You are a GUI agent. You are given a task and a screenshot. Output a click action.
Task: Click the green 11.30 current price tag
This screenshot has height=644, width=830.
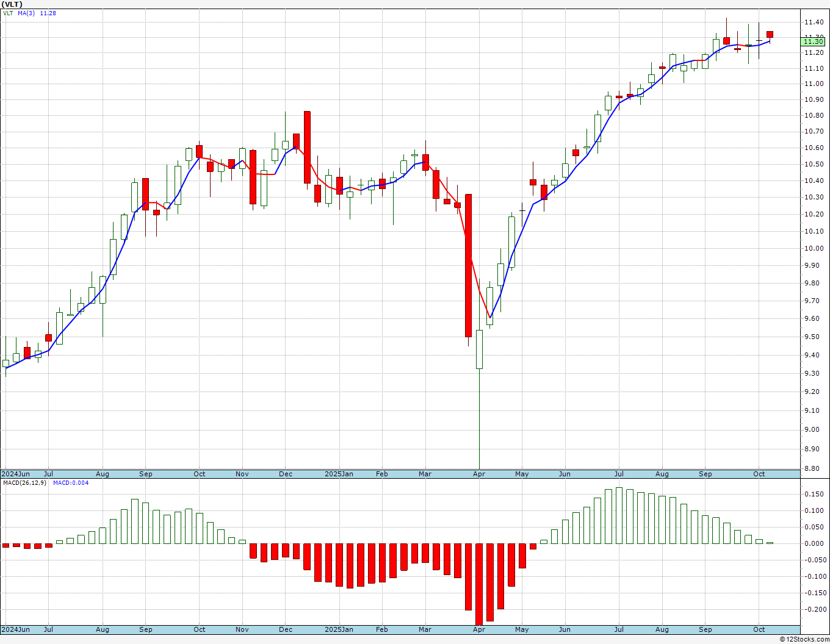point(813,41)
